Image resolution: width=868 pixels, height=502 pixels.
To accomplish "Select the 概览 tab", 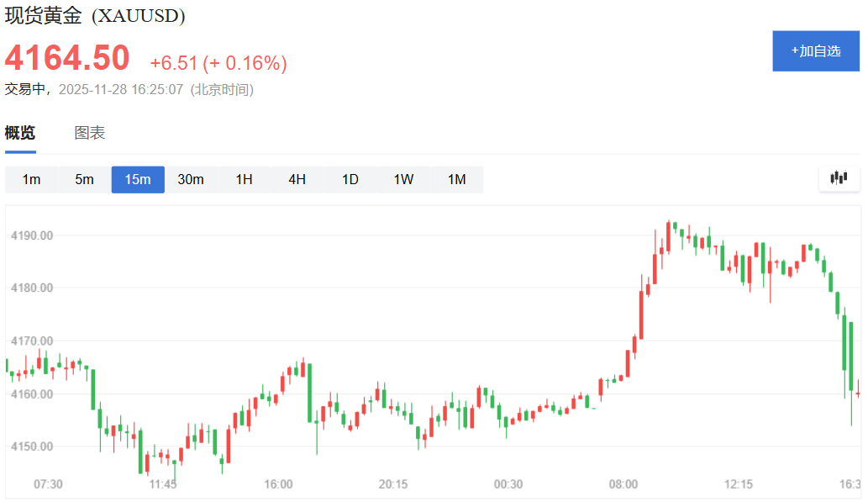I will point(20,133).
